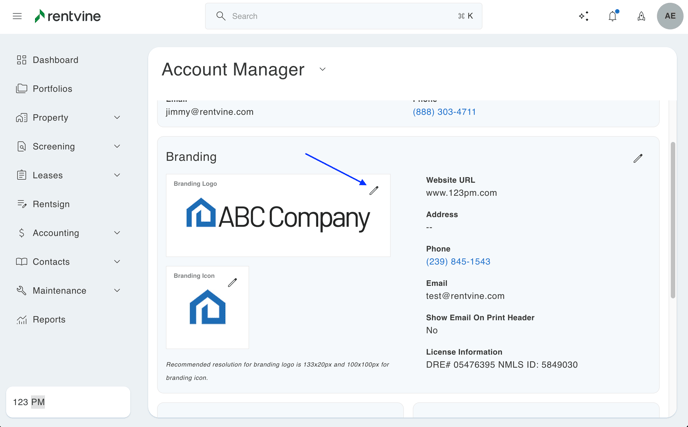This screenshot has height=427, width=688.
Task: Click the ABC Company logo image
Action: tap(278, 215)
